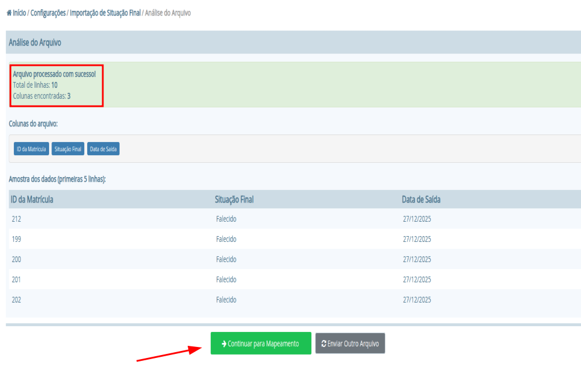This screenshot has height=392, width=581.
Task: Click Análise do Arquivo breadcrumb item
Action: click(167, 13)
